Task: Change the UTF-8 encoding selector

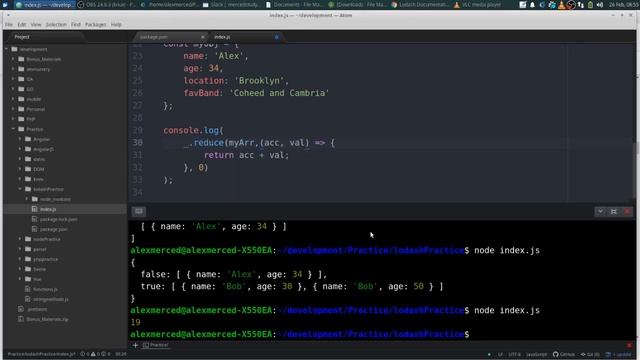Action: pyautogui.click(x=514, y=354)
